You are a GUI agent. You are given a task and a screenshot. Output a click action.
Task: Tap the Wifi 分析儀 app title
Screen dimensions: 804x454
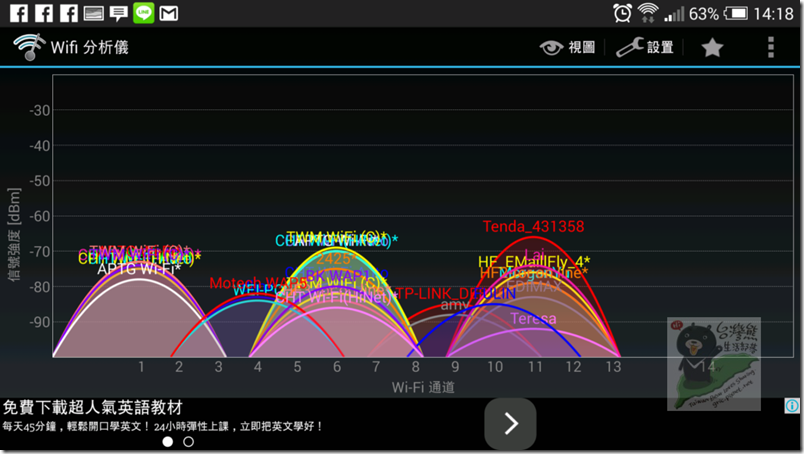pos(90,47)
